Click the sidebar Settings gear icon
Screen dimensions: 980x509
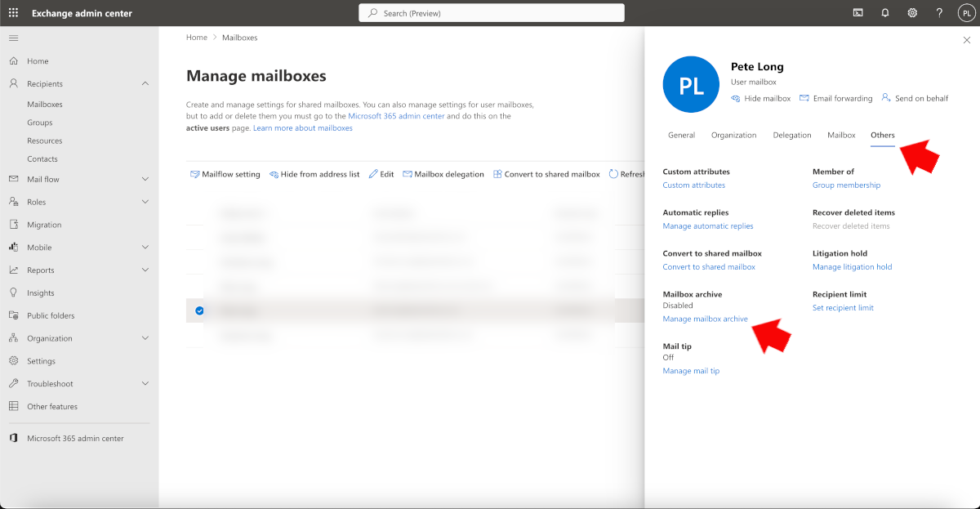pyautogui.click(x=13, y=361)
